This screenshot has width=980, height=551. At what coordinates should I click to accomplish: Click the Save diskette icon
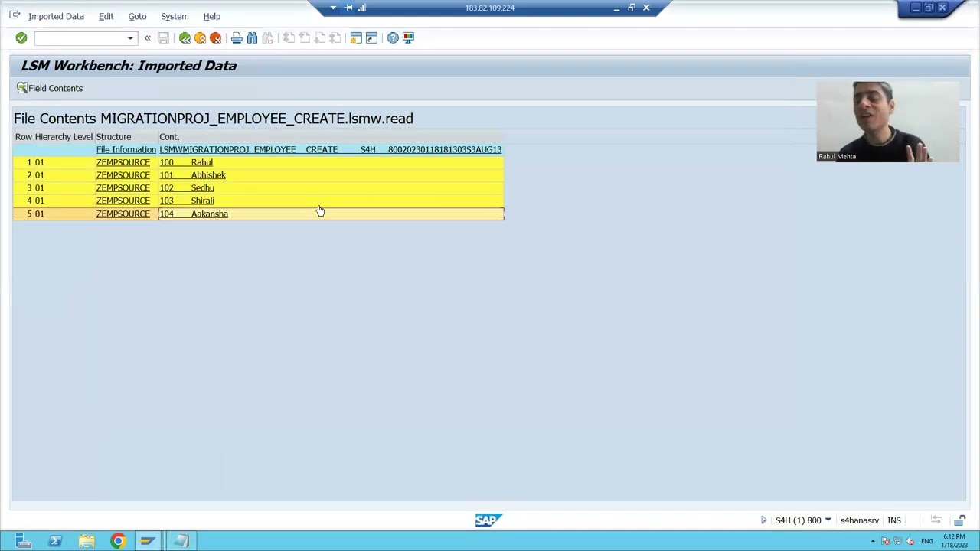click(x=163, y=37)
